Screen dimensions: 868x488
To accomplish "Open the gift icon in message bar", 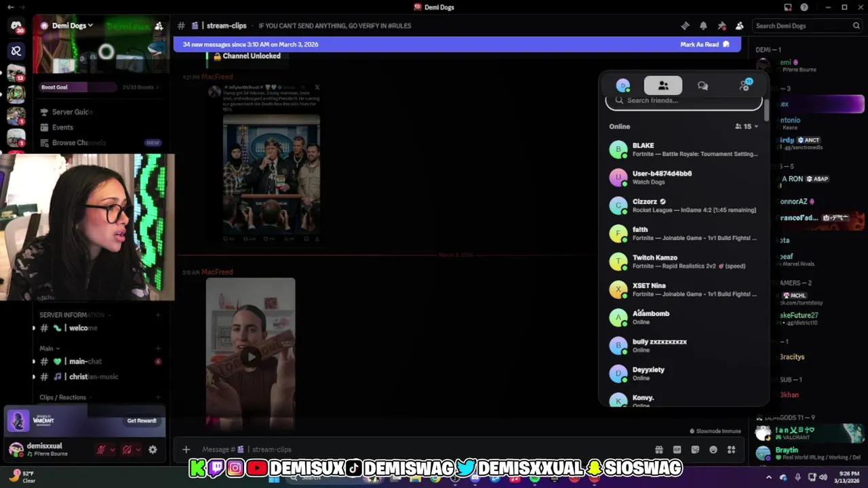I will 658,449.
